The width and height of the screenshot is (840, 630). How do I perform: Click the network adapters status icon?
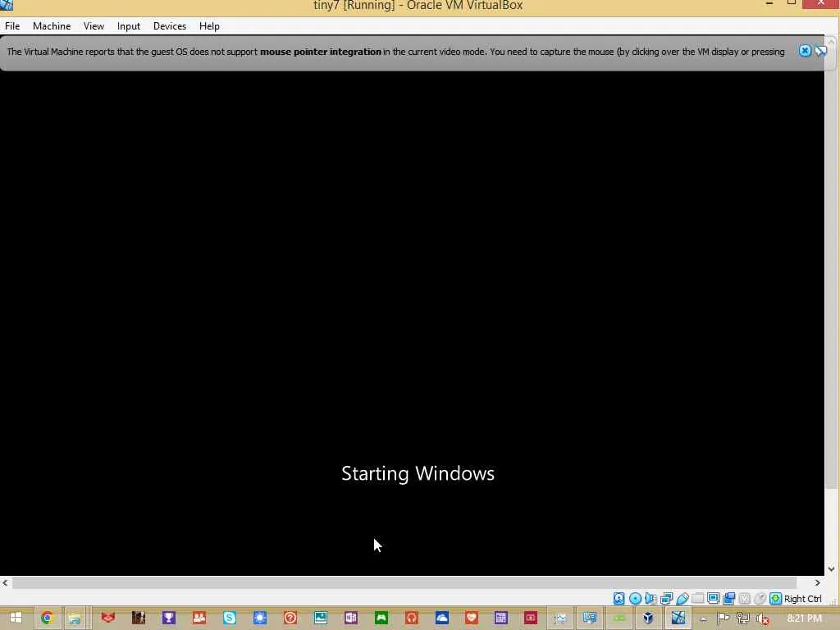tap(666, 598)
